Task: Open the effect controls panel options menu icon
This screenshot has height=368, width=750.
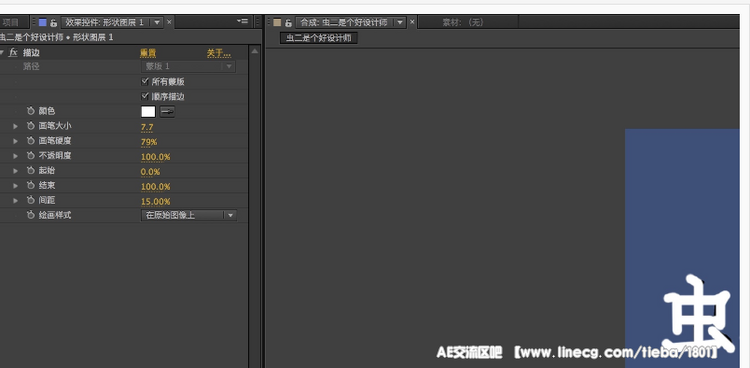Action: [243, 22]
